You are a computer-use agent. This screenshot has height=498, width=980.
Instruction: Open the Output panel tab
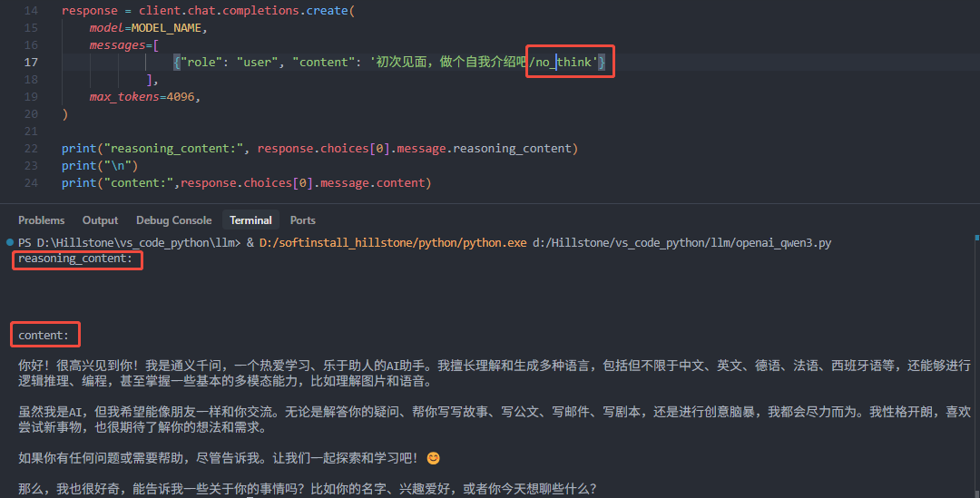(x=100, y=220)
